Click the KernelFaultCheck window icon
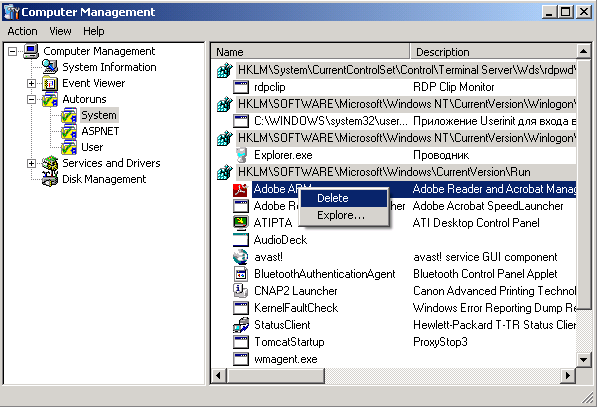Image resolution: width=597 pixels, height=407 pixels. click(x=241, y=308)
